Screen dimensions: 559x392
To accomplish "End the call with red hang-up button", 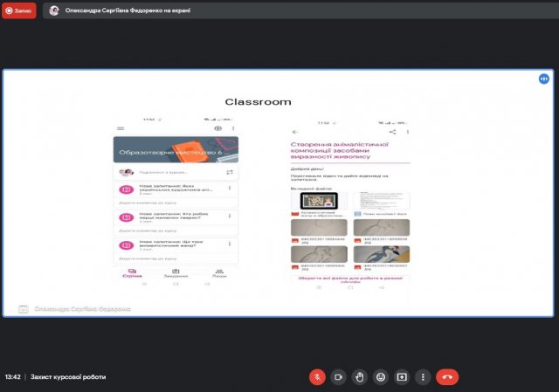I will pyautogui.click(x=447, y=377).
